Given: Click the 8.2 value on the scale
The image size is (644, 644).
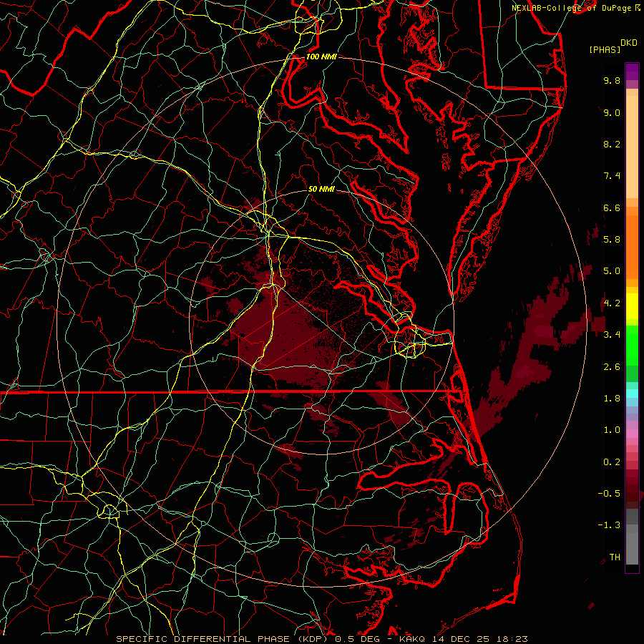Looking at the screenshot, I should (x=612, y=144).
